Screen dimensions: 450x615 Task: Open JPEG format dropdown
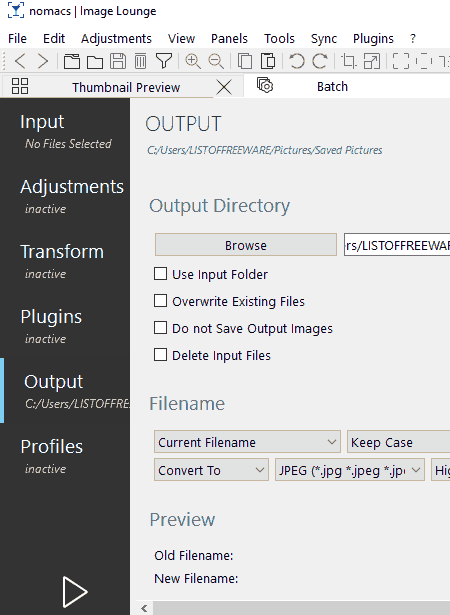click(x=350, y=470)
